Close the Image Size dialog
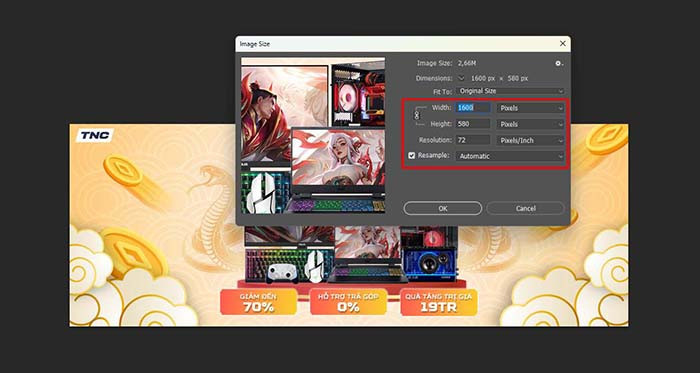The width and height of the screenshot is (700, 373). click(562, 44)
